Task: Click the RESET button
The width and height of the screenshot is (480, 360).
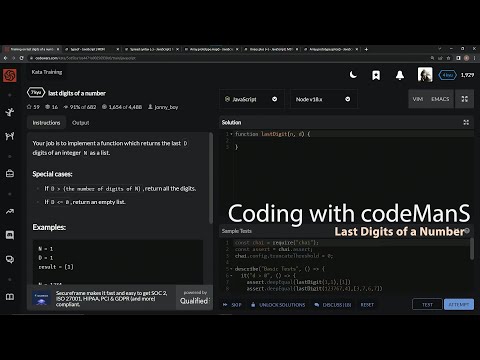Action: (367, 305)
